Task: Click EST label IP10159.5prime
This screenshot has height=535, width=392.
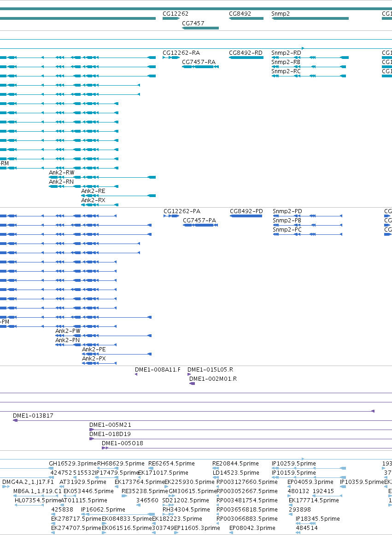Action: (x=294, y=472)
